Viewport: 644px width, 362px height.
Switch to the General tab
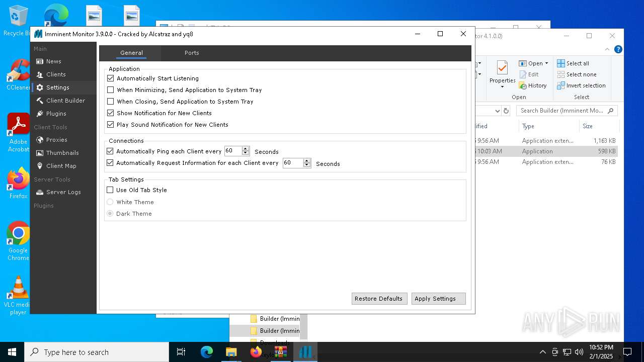[x=131, y=53]
